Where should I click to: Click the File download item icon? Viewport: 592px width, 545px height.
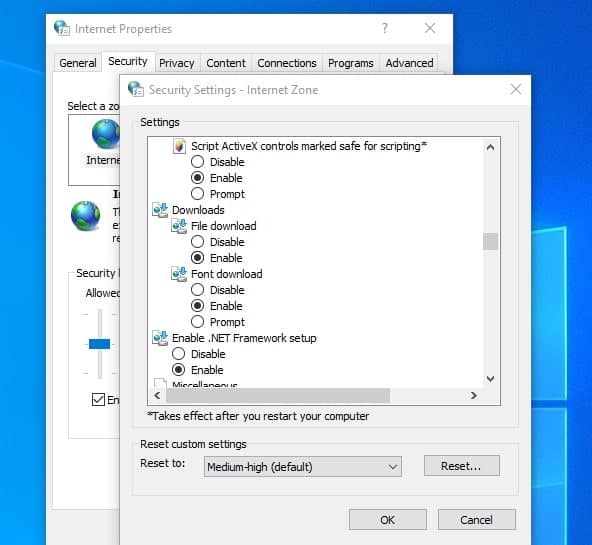179,226
